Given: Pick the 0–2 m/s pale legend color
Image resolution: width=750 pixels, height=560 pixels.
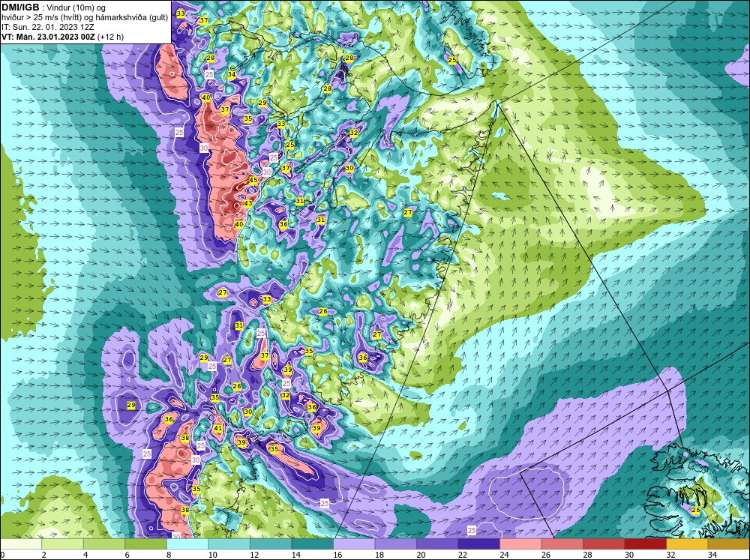Looking at the screenshot, I should (21, 544).
